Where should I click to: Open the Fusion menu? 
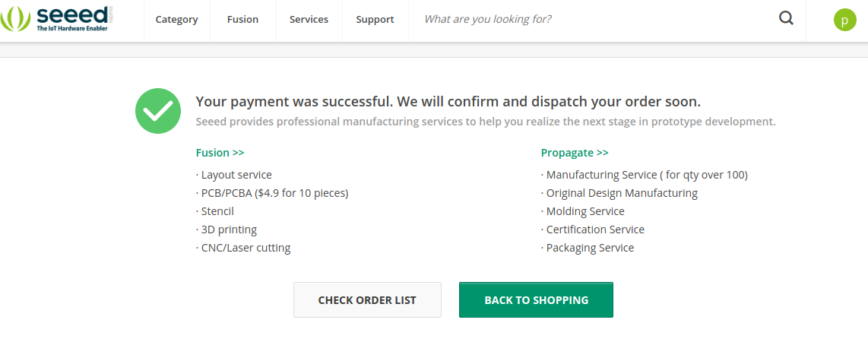242,19
